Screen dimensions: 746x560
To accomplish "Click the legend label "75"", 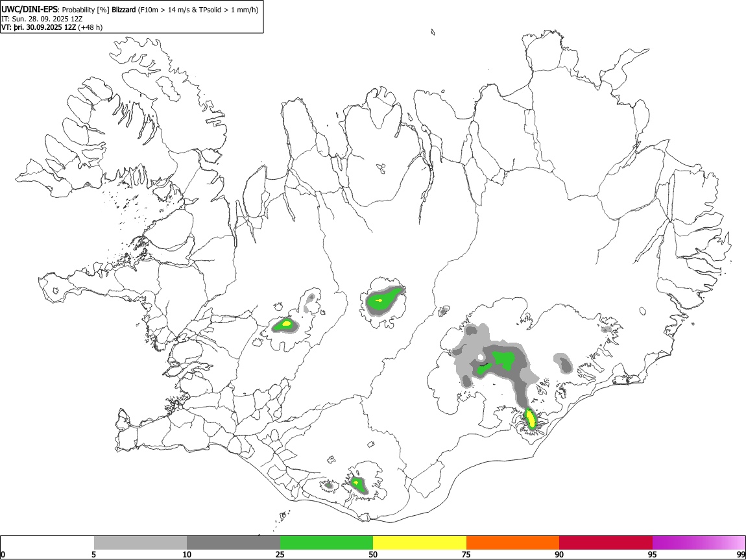I will pyautogui.click(x=466, y=554).
